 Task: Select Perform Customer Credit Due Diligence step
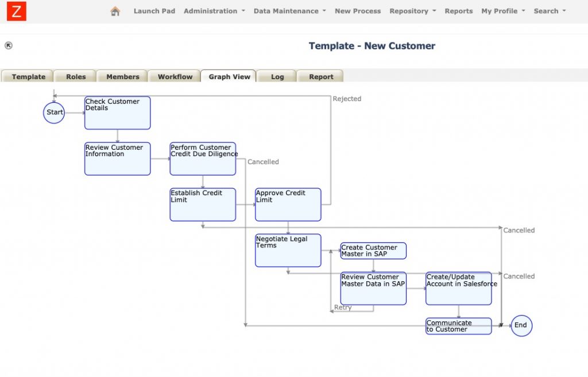pyautogui.click(x=203, y=158)
